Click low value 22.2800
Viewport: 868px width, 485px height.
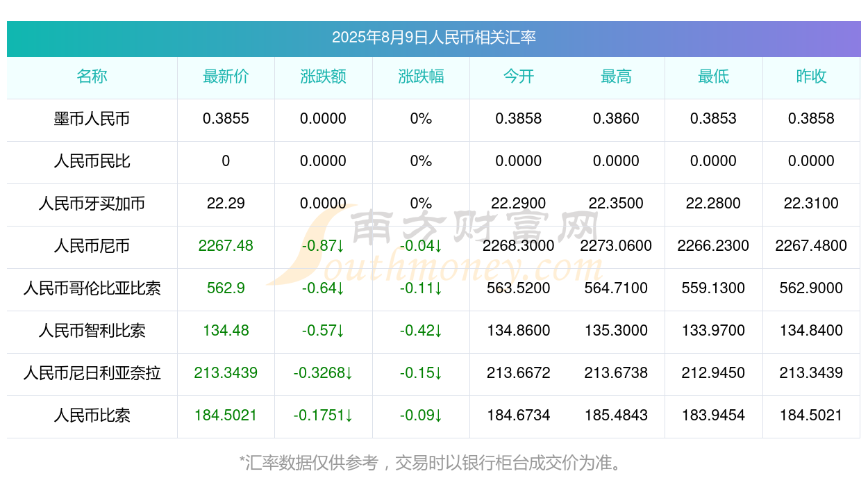713,204
